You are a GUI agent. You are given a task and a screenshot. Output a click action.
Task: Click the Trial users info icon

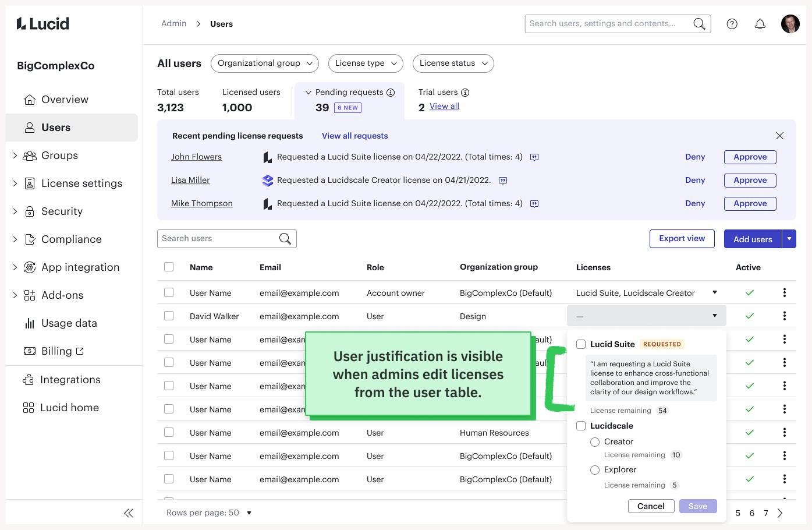tap(465, 93)
